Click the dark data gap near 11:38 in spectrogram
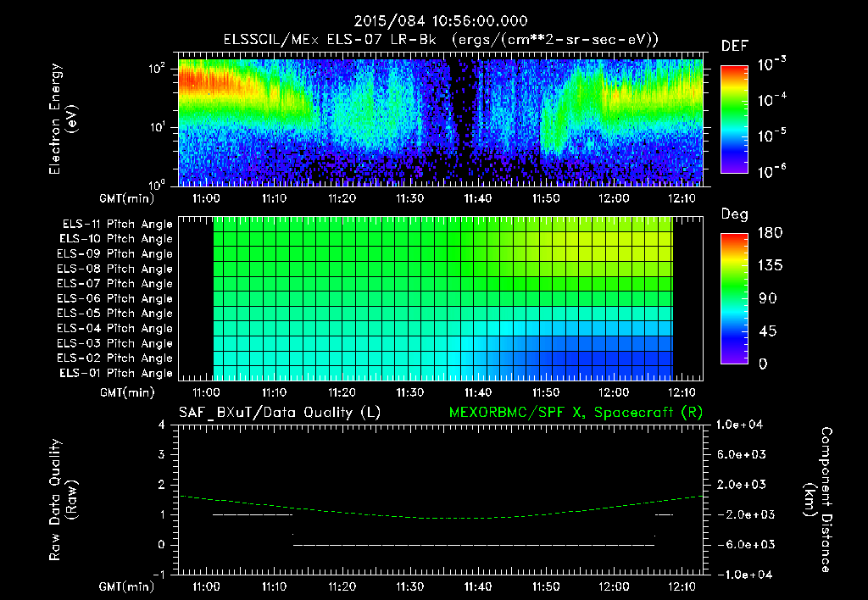Screen dimensions: 868x600 coord(464,111)
